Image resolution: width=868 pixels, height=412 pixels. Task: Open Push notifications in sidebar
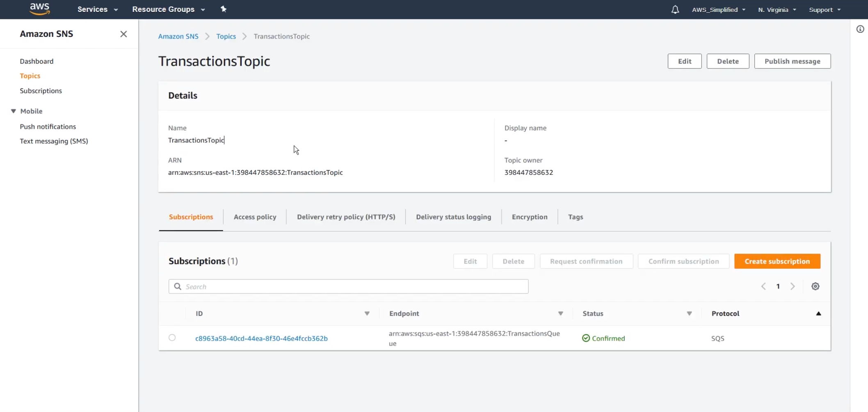point(48,127)
